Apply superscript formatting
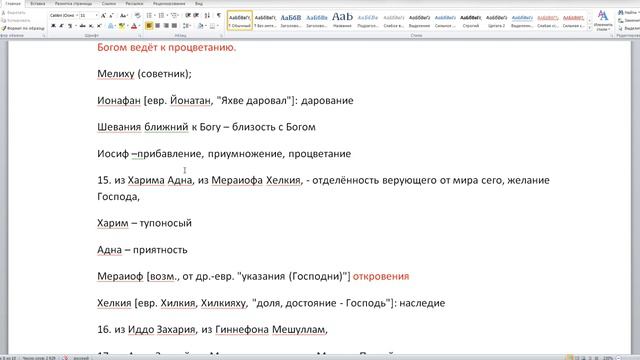The image size is (640, 360). 99,26
